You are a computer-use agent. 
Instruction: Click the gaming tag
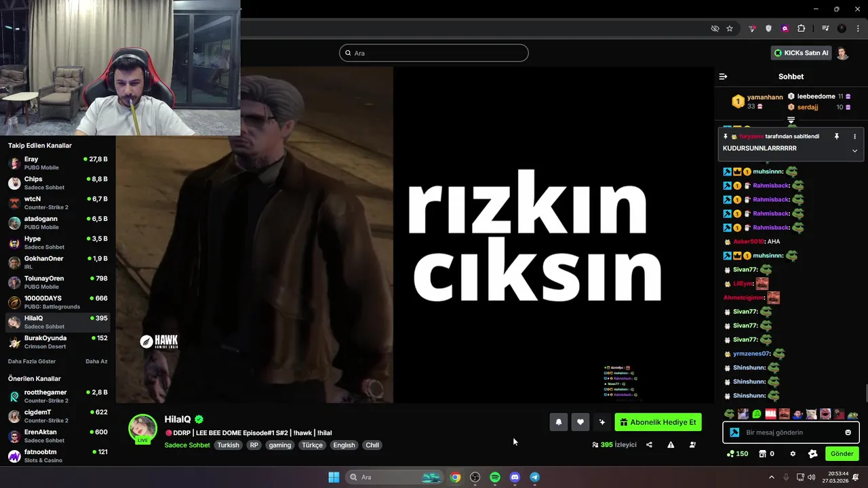279,445
